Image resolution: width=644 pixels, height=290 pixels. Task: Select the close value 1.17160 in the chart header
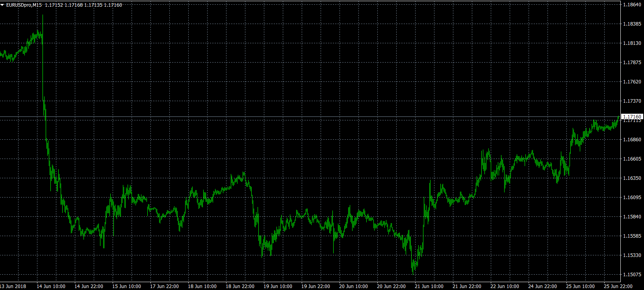click(113, 5)
